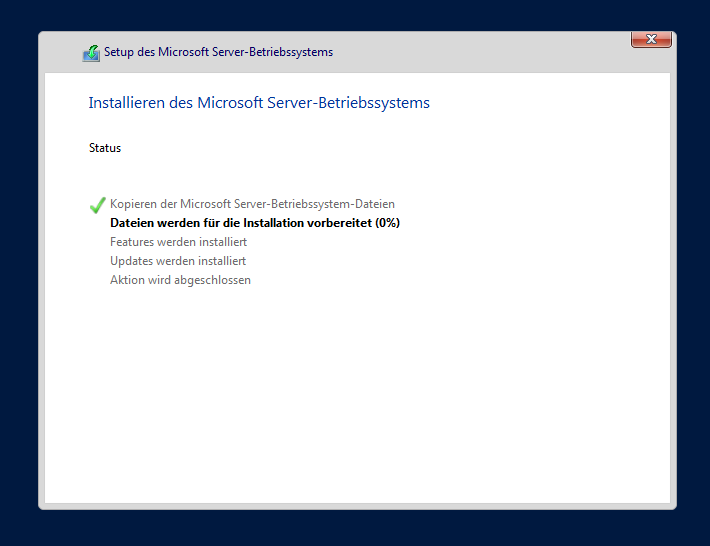
Task: Click the 'Updates werden installiert' step
Action: (x=178, y=261)
